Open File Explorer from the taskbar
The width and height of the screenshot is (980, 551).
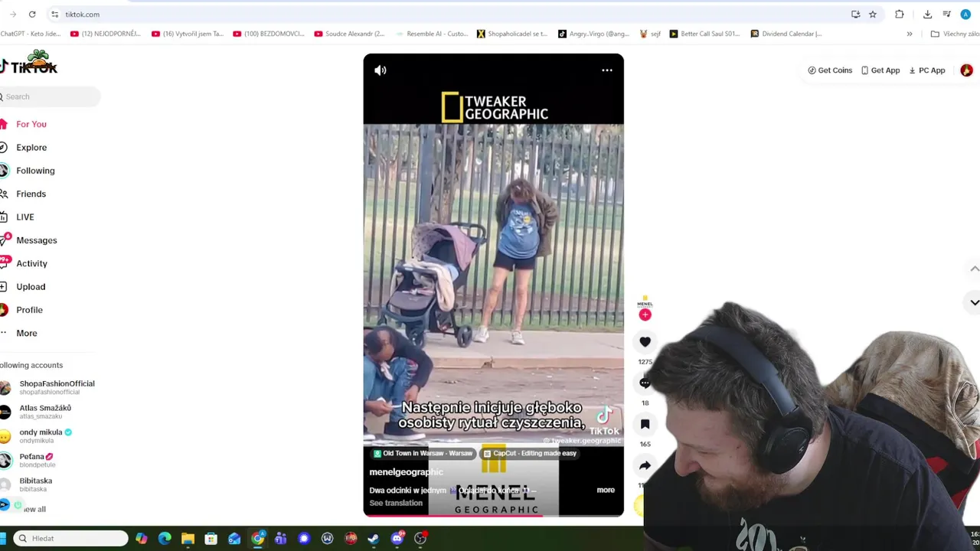(x=188, y=539)
